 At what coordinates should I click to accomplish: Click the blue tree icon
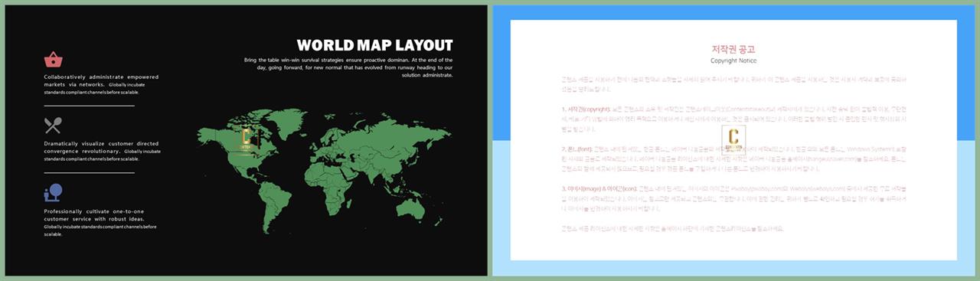[x=53, y=192]
